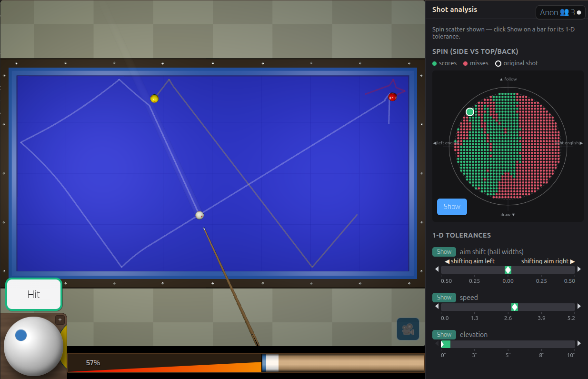The width and height of the screenshot is (588, 379).
Task: Click left arrow of aim shift bar
Action: coord(437,269)
